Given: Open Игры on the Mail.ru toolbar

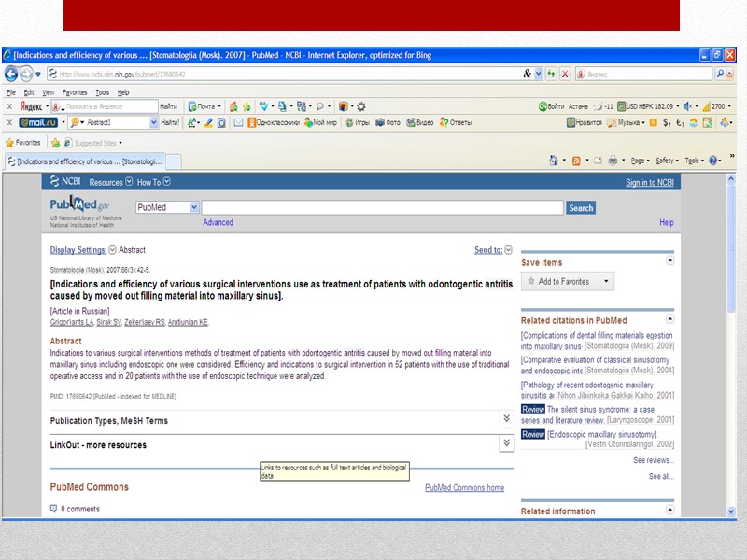Looking at the screenshot, I should coord(358,122).
